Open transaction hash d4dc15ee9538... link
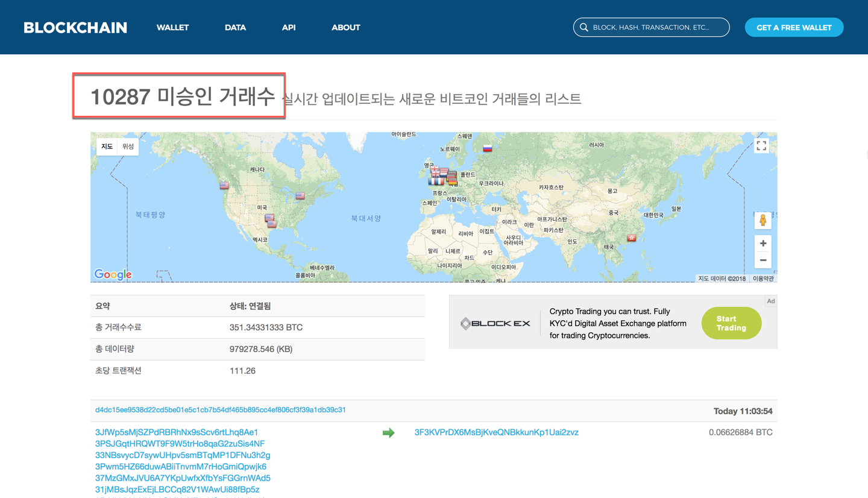 (x=221, y=410)
